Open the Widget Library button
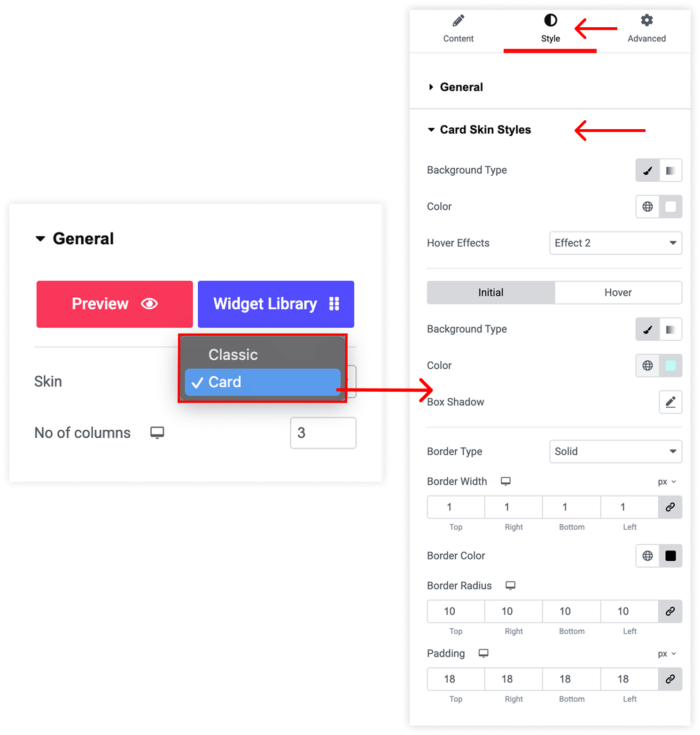Image resolution: width=700 pixels, height=735 pixels. click(276, 304)
